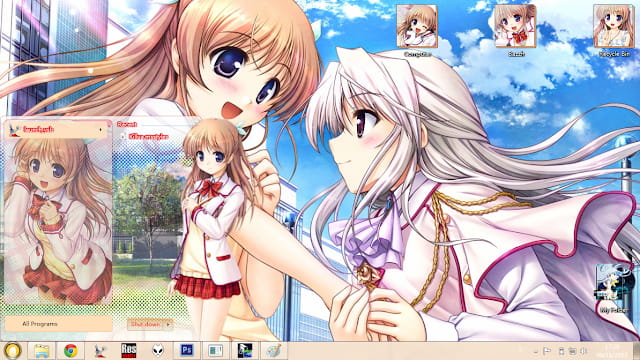640x360 pixels.
Task: Click the network tray icon
Action: click(572, 351)
